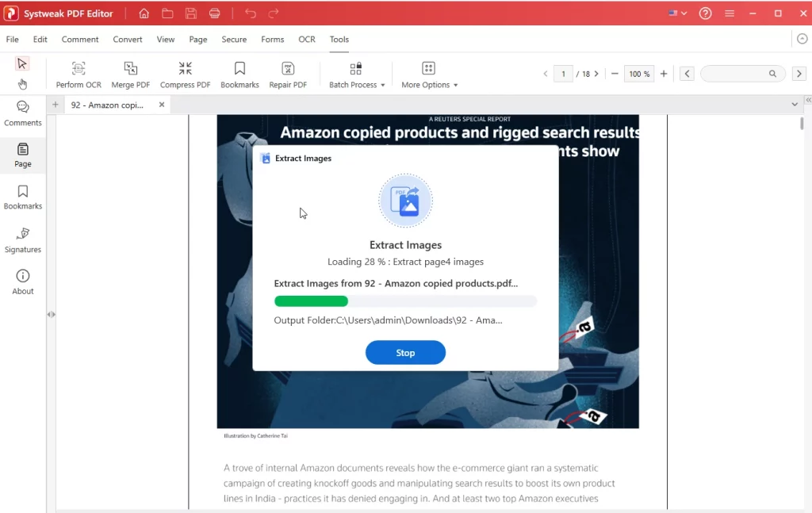The height and width of the screenshot is (513, 812).
Task: Open Bookmarks tool in the toolbar
Action: tap(239, 75)
